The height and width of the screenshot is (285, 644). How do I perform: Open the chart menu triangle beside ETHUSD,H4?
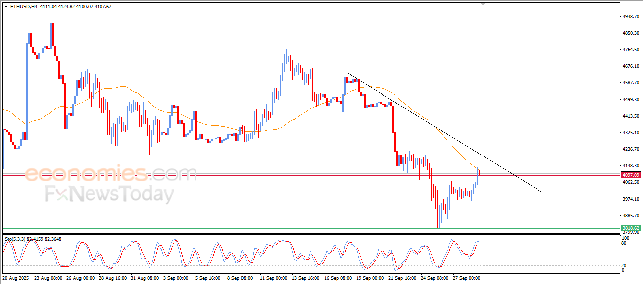pyautogui.click(x=6, y=7)
